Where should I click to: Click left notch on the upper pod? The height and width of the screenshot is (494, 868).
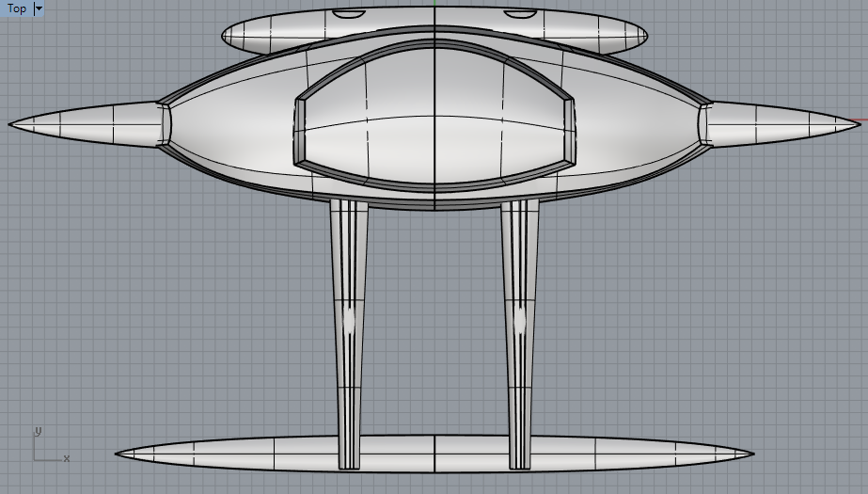pos(349,16)
